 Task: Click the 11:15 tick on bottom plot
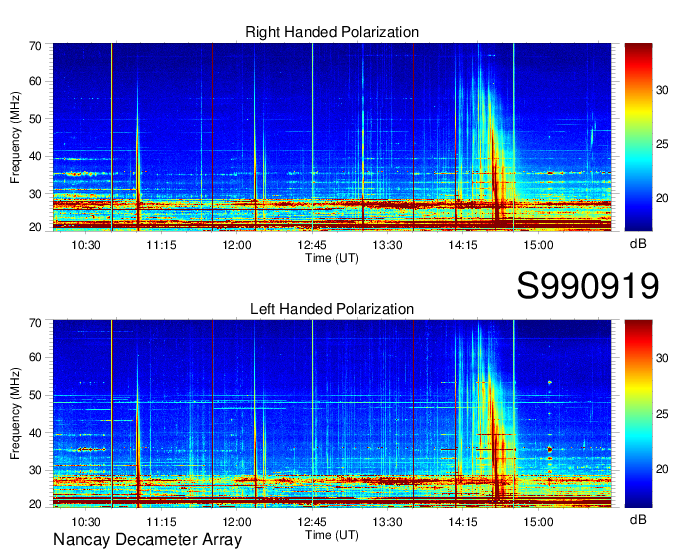161,522
